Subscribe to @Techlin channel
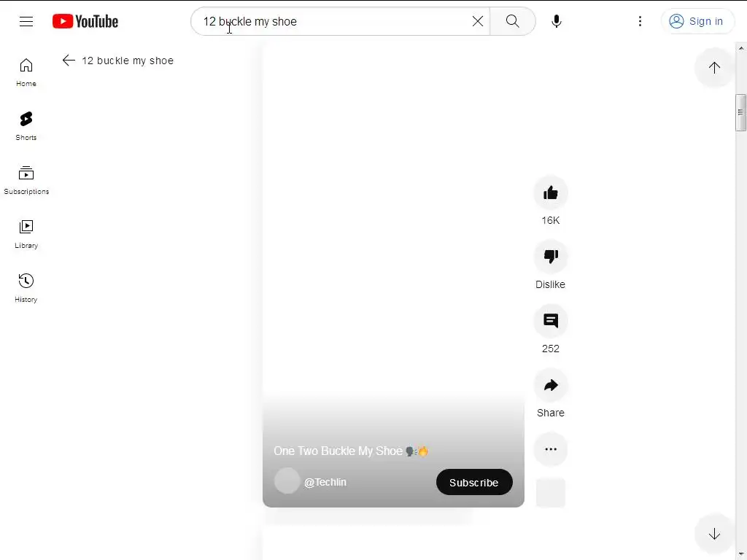Image resolution: width=747 pixels, height=560 pixels. [474, 483]
